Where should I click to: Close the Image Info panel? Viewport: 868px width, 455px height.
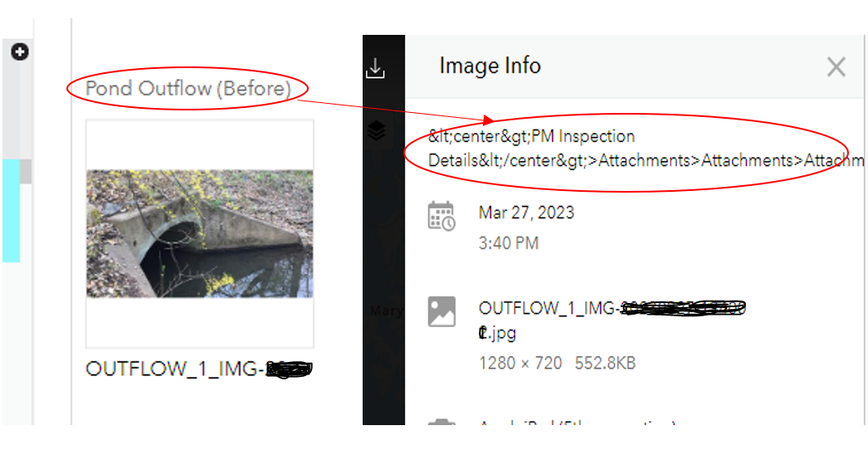pos(836,67)
